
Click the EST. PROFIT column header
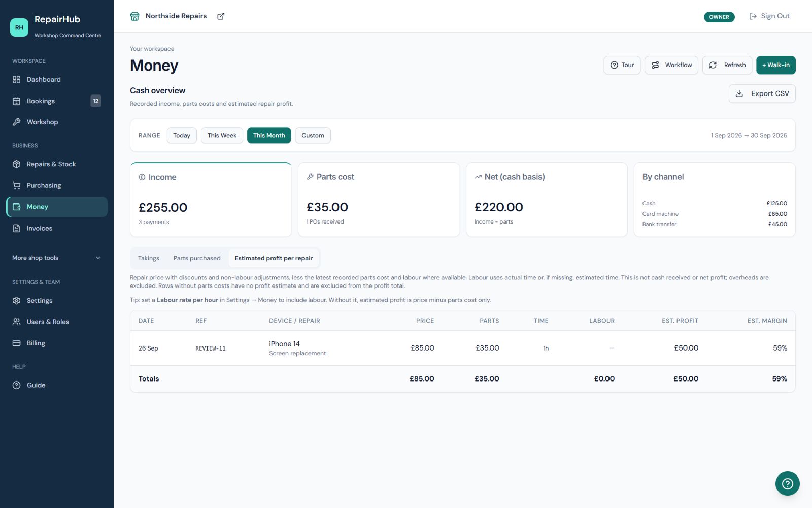[680, 321]
